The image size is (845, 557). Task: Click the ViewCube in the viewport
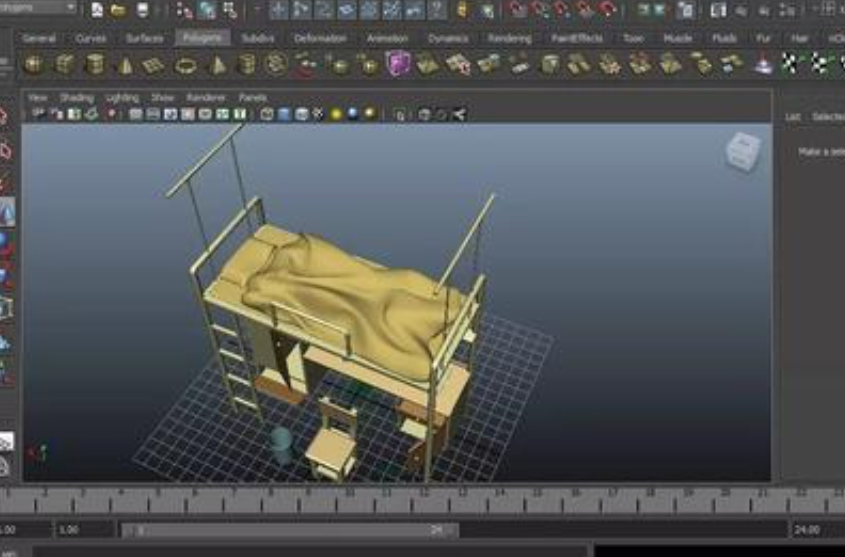coord(743,152)
